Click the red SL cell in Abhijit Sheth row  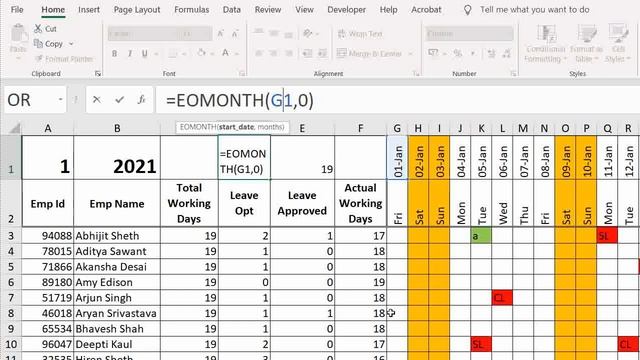pyautogui.click(x=607, y=236)
